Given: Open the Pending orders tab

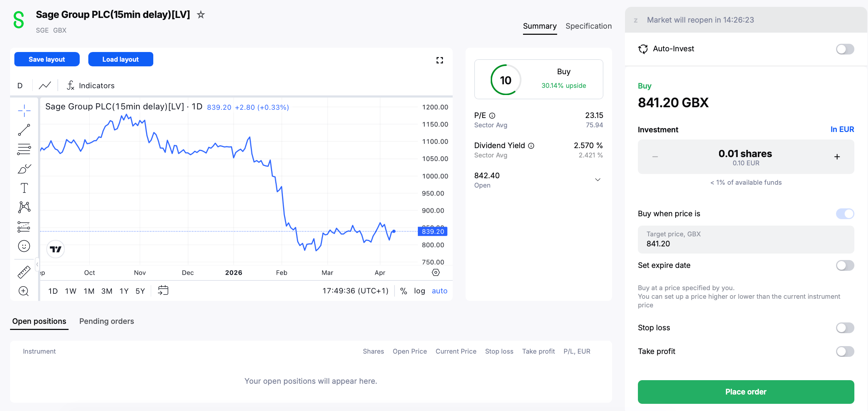Looking at the screenshot, I should pyautogui.click(x=107, y=321).
